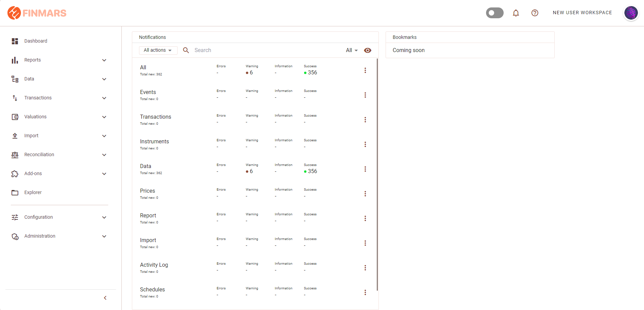This screenshot has height=310, width=644.
Task: Click the Add-ons puzzle icon
Action: 15,174
